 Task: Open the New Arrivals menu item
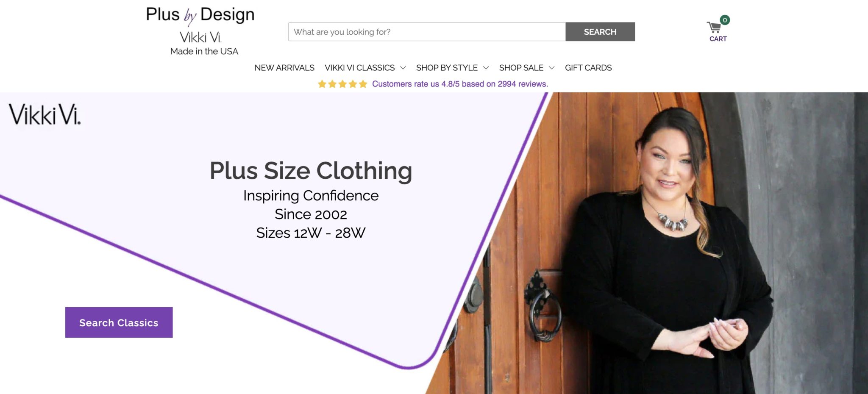pos(284,68)
